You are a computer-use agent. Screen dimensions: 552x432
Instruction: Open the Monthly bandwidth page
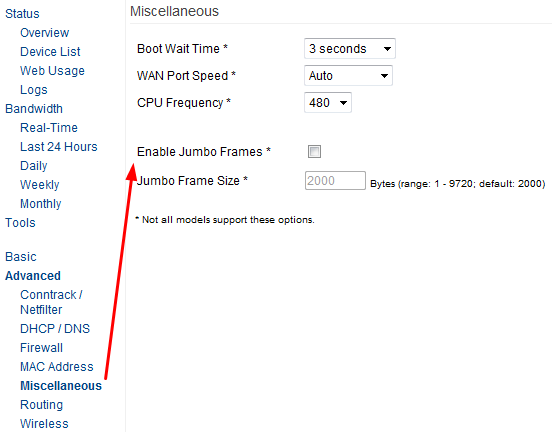point(40,204)
